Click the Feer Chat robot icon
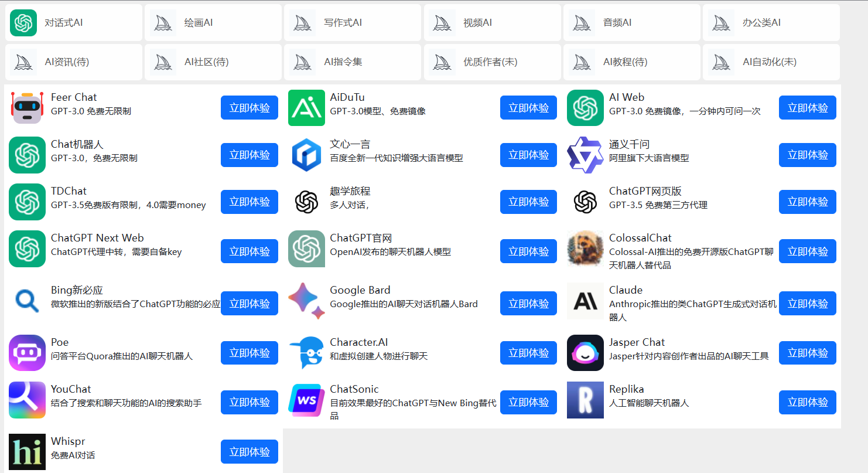The width and height of the screenshot is (868, 473). click(x=27, y=108)
